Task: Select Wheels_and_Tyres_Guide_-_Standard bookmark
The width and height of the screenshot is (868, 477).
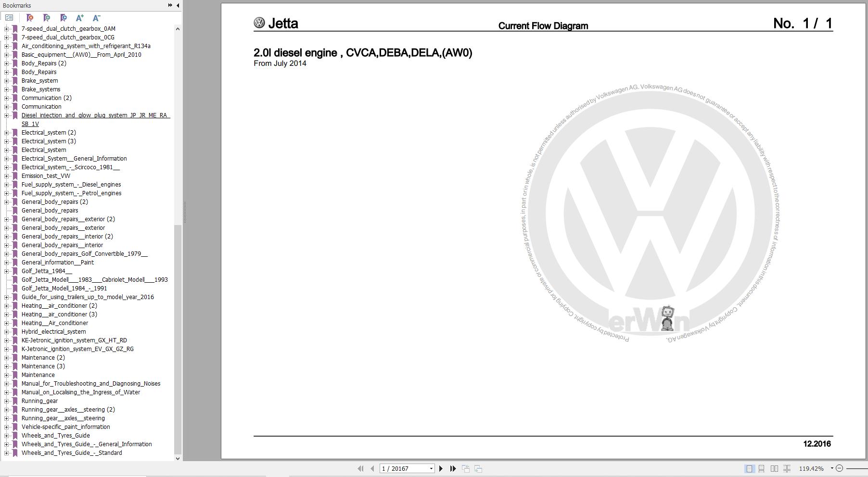Action: (72, 453)
